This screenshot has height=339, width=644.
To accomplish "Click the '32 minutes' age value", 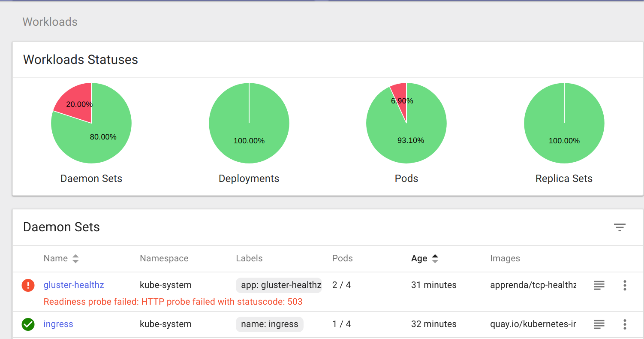I will [434, 324].
